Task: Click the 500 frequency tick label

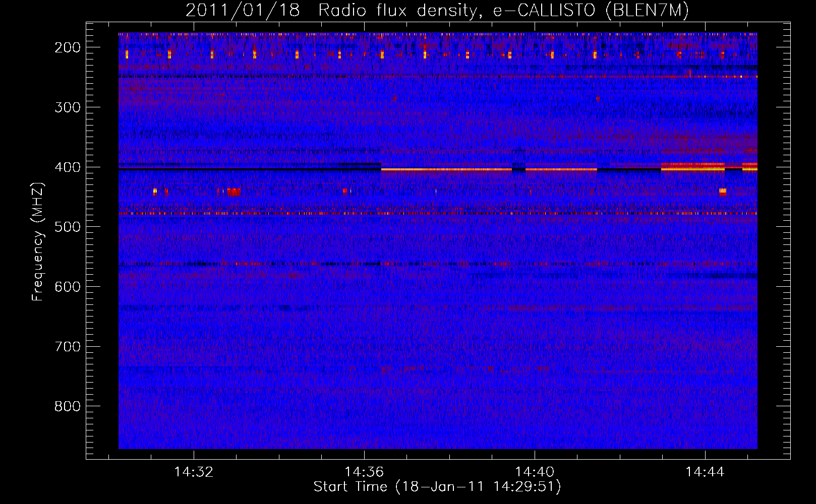Action: click(x=67, y=227)
